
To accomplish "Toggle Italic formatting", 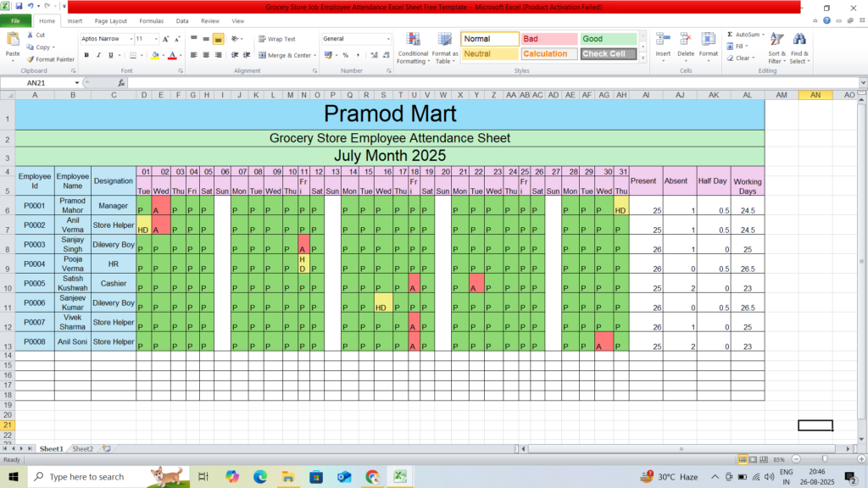I will 98,55.
